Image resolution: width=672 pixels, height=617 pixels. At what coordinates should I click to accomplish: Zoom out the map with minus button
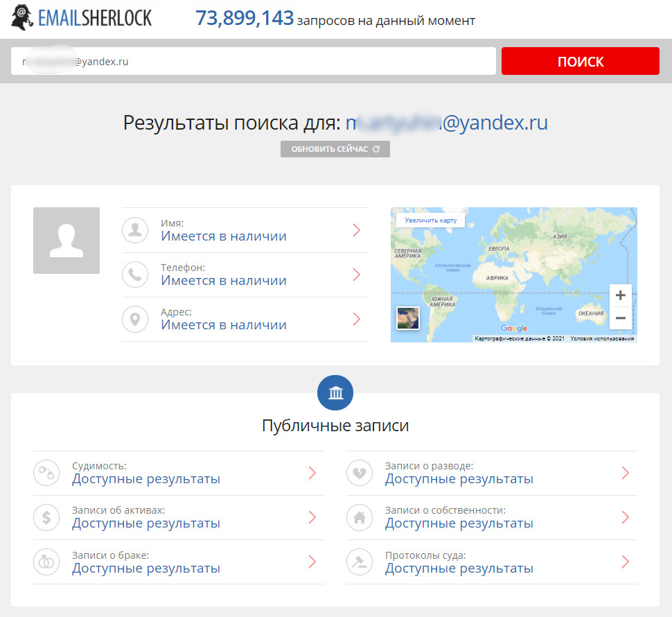(x=620, y=318)
